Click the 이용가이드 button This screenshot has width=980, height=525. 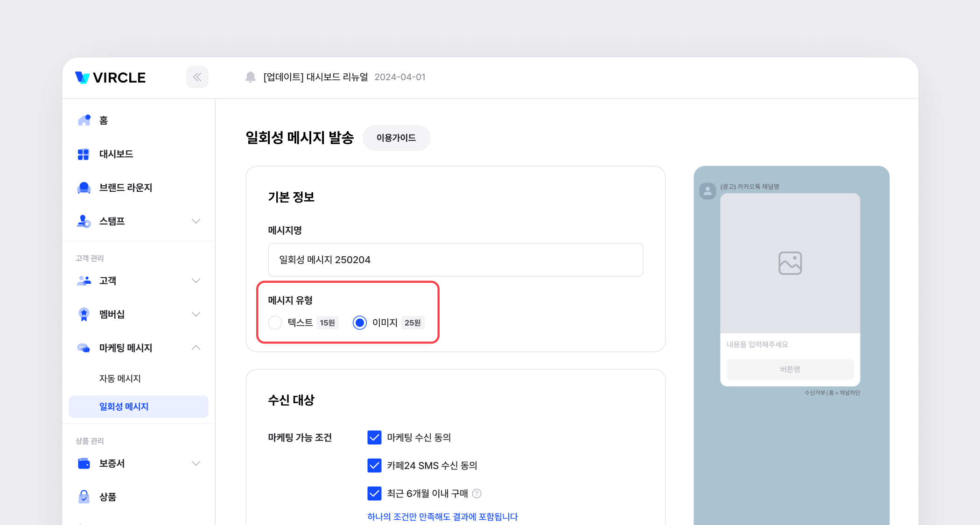(396, 138)
